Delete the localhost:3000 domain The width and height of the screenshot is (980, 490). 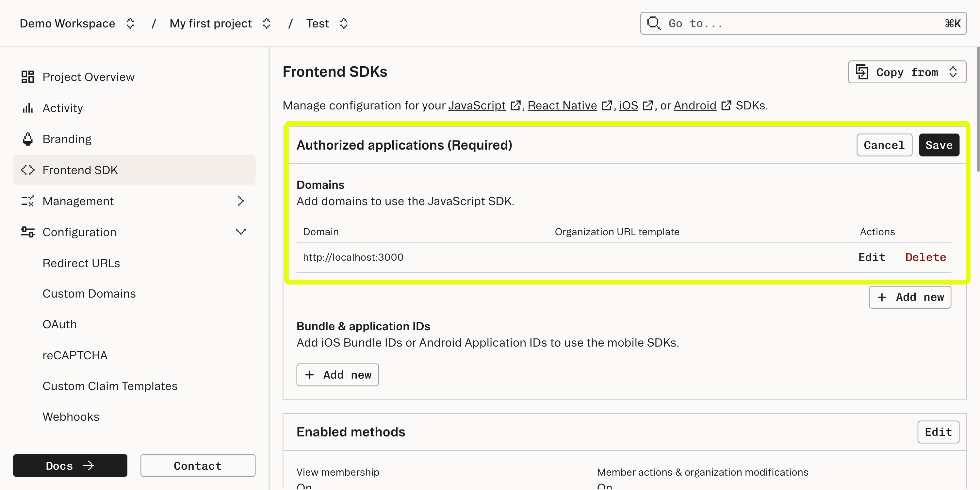click(925, 257)
